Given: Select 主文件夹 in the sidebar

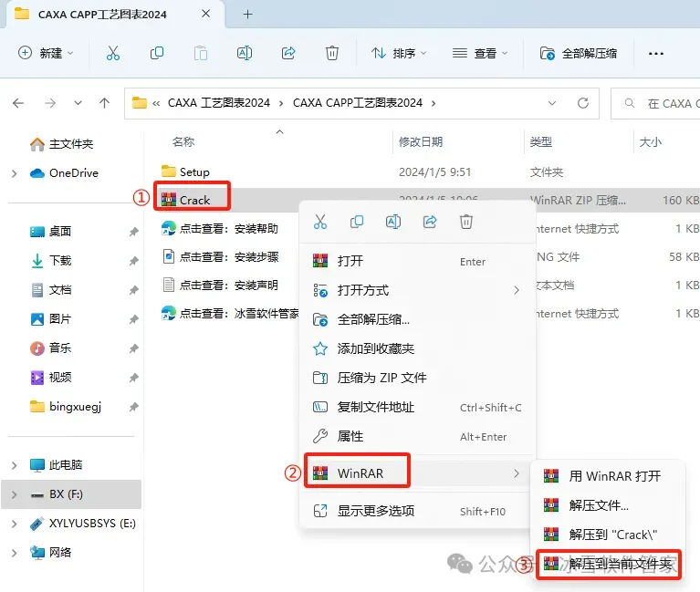Looking at the screenshot, I should (x=62, y=144).
